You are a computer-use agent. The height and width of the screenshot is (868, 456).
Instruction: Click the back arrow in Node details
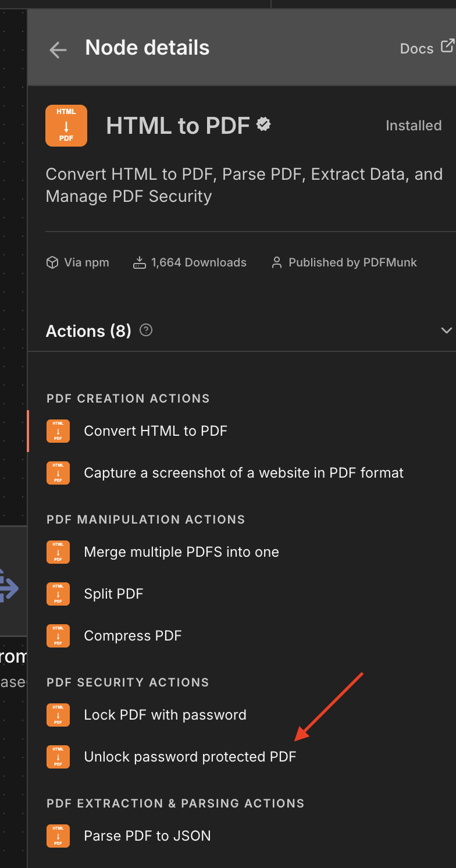pos(58,49)
